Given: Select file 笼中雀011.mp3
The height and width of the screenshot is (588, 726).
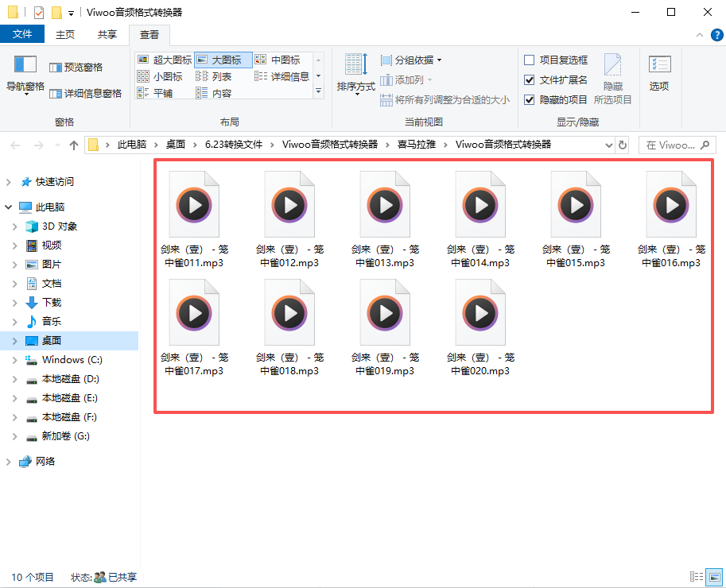Looking at the screenshot, I should 194,219.
